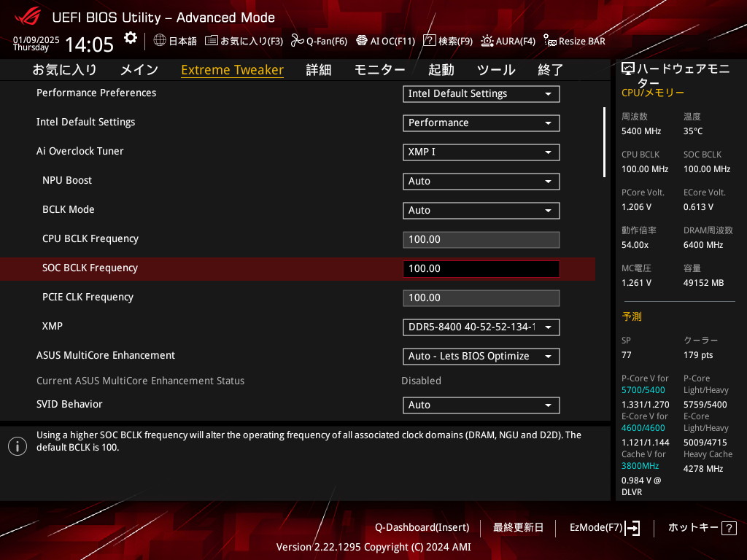Click the info icon in help panel
This screenshot has height=560, width=747.
pos(18,446)
